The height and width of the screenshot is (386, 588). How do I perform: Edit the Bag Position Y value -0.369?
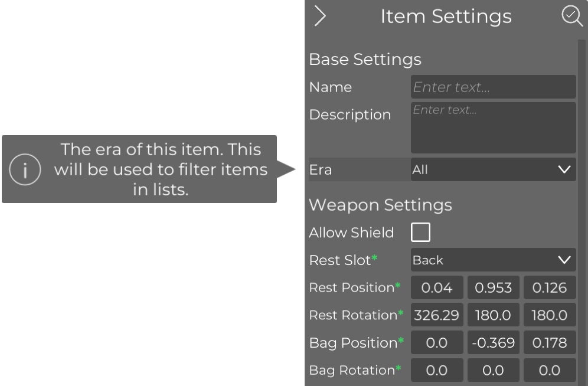pos(493,343)
